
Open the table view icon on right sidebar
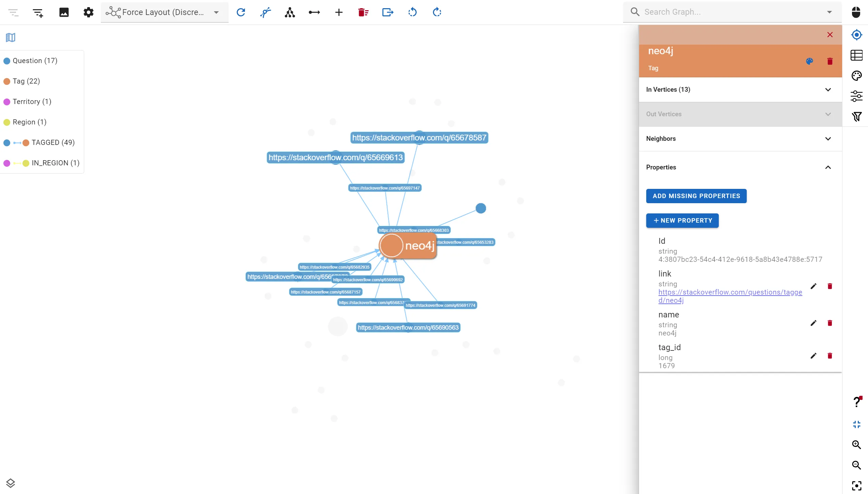tap(856, 55)
